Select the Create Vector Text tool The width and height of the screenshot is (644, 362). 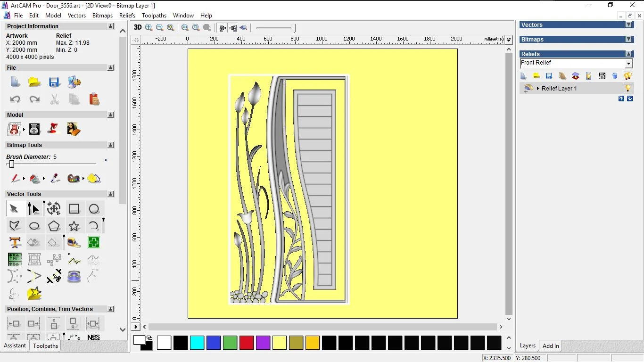click(15, 243)
